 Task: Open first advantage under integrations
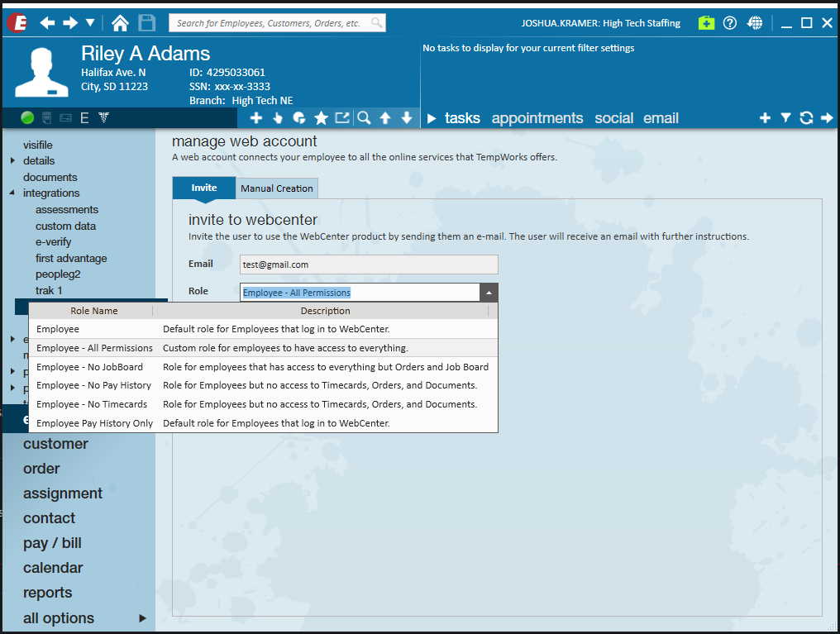pyautogui.click(x=71, y=258)
